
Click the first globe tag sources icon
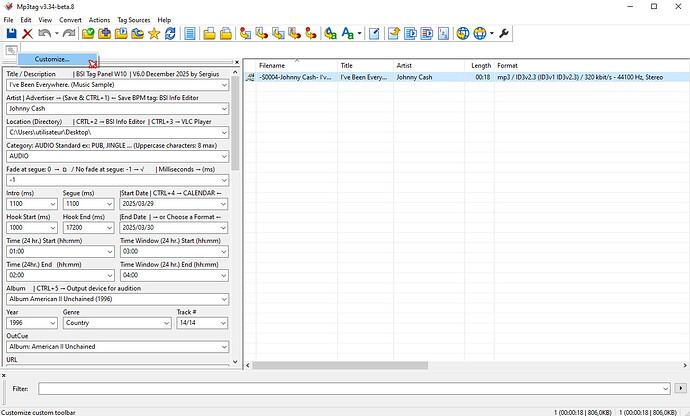click(x=463, y=33)
